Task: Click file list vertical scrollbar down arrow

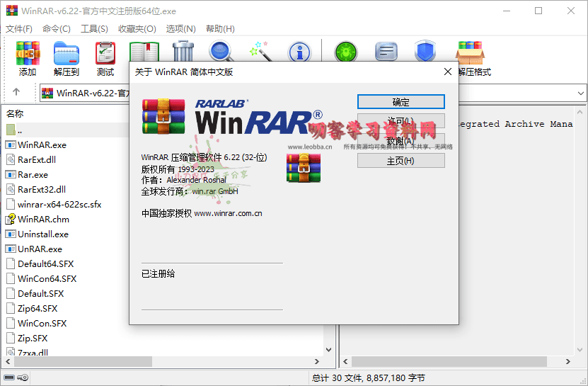Action: [328, 350]
